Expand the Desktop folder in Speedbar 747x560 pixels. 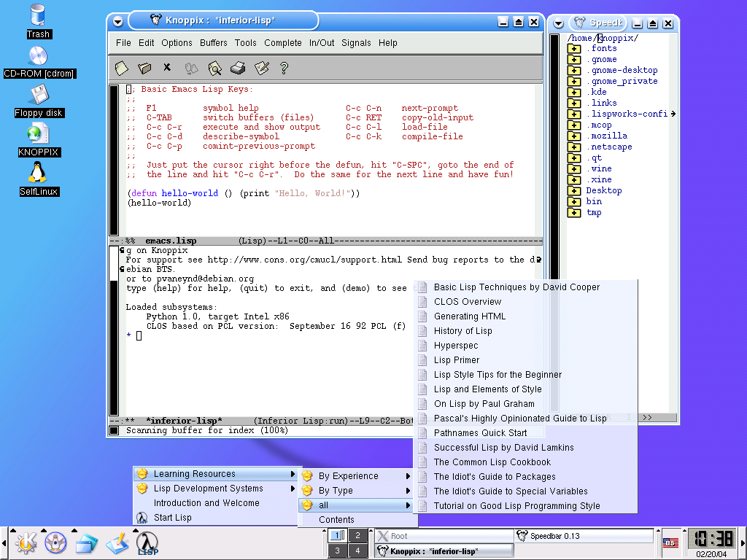(x=574, y=190)
